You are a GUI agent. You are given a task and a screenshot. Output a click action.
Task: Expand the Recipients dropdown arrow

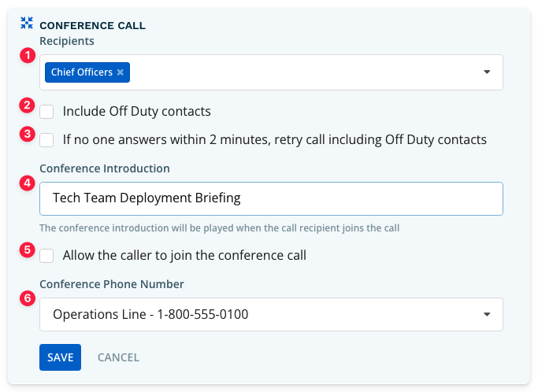[x=487, y=72]
